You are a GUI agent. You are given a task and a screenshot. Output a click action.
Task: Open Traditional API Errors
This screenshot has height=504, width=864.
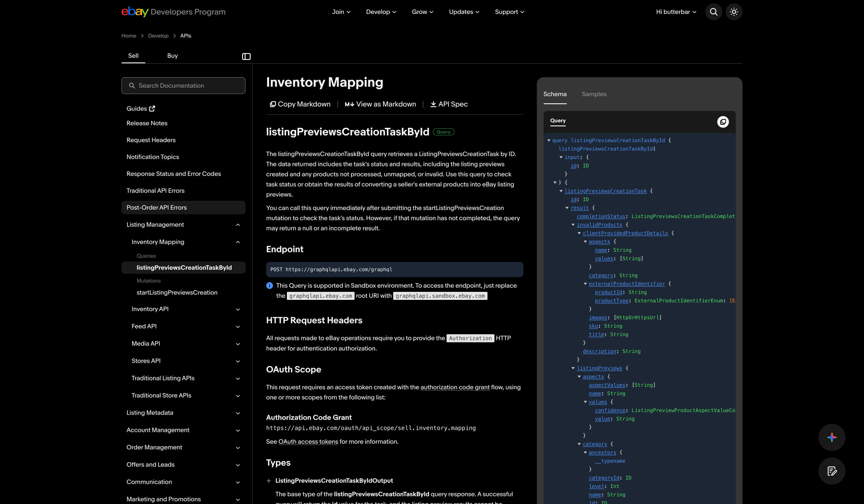(155, 191)
